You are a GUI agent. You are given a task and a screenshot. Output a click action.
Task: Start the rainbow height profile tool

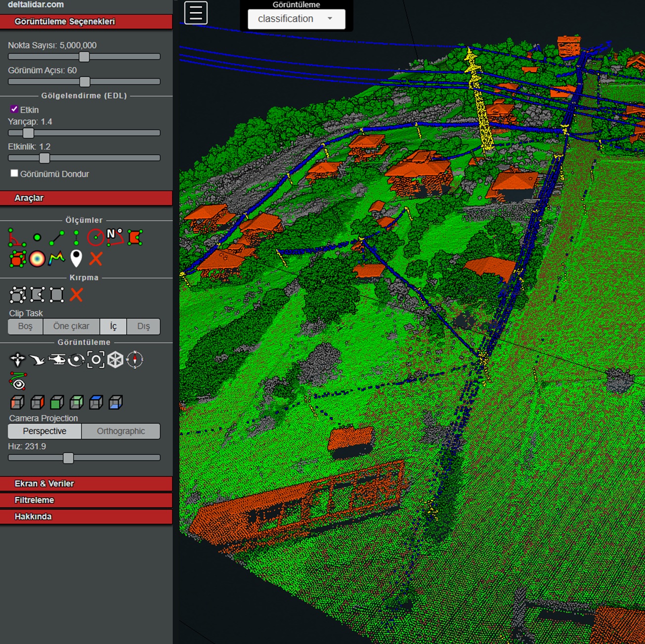(x=56, y=258)
